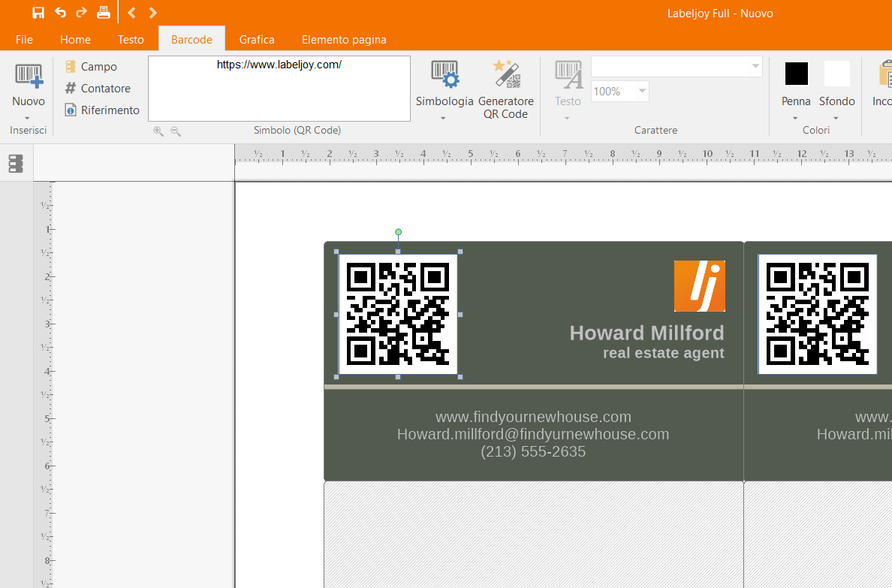This screenshot has width=892, height=588.
Task: Pick the black Penna color
Action: 797,74
